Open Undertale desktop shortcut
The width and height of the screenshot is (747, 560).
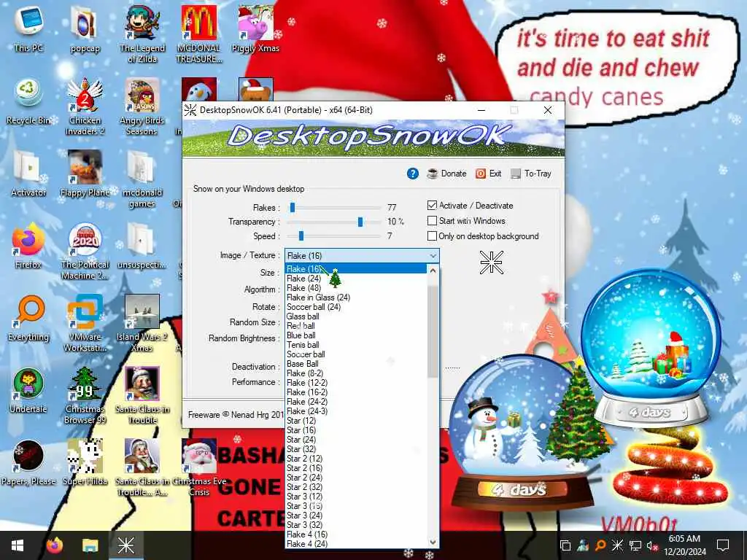point(28,389)
